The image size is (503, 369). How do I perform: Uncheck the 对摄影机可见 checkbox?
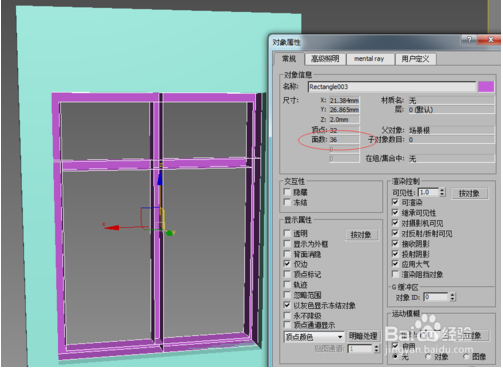395,223
